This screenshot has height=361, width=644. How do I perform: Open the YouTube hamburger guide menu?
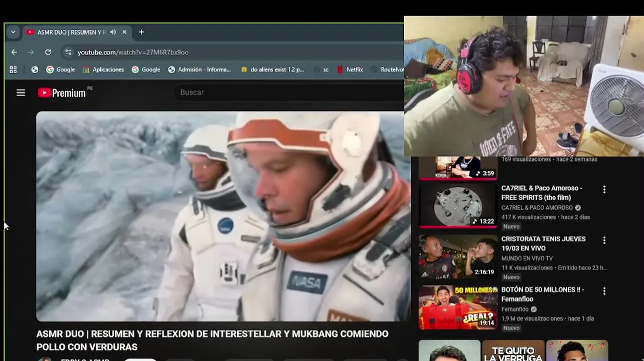21,92
